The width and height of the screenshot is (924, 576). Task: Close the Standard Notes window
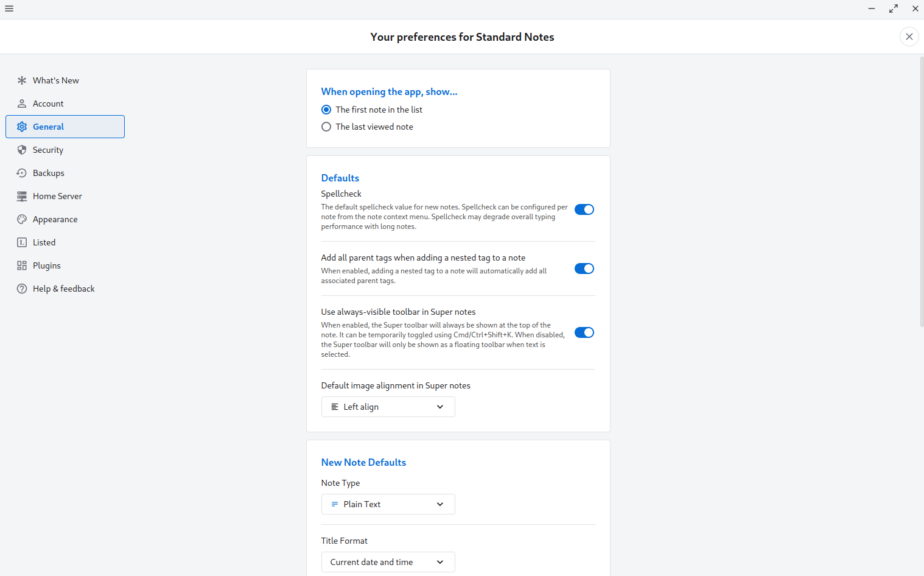coord(915,9)
